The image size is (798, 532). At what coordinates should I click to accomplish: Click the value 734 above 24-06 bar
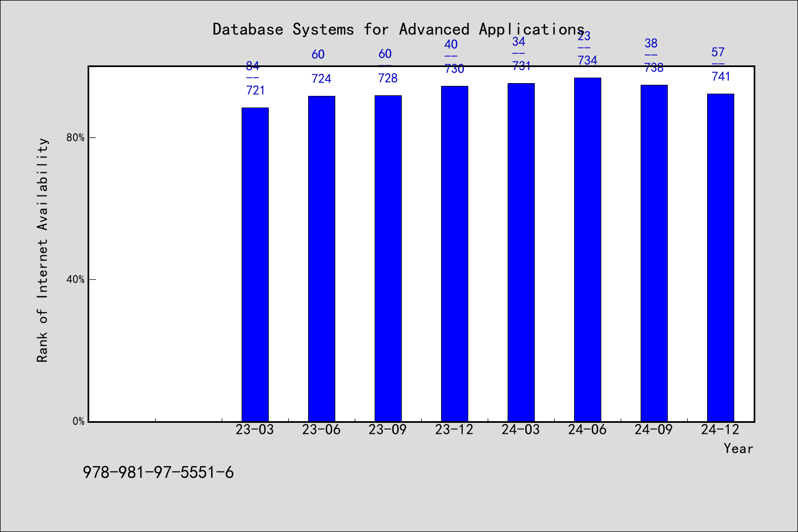(587, 60)
